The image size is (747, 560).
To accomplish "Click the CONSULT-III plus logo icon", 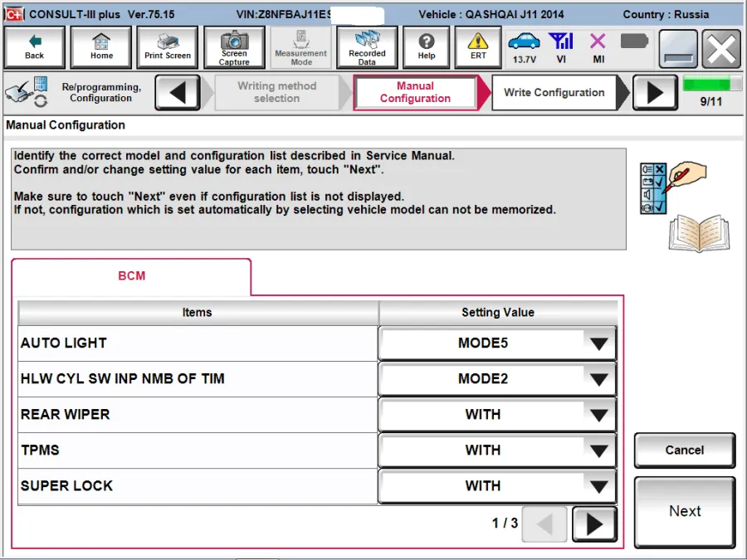I will tap(14, 14).
